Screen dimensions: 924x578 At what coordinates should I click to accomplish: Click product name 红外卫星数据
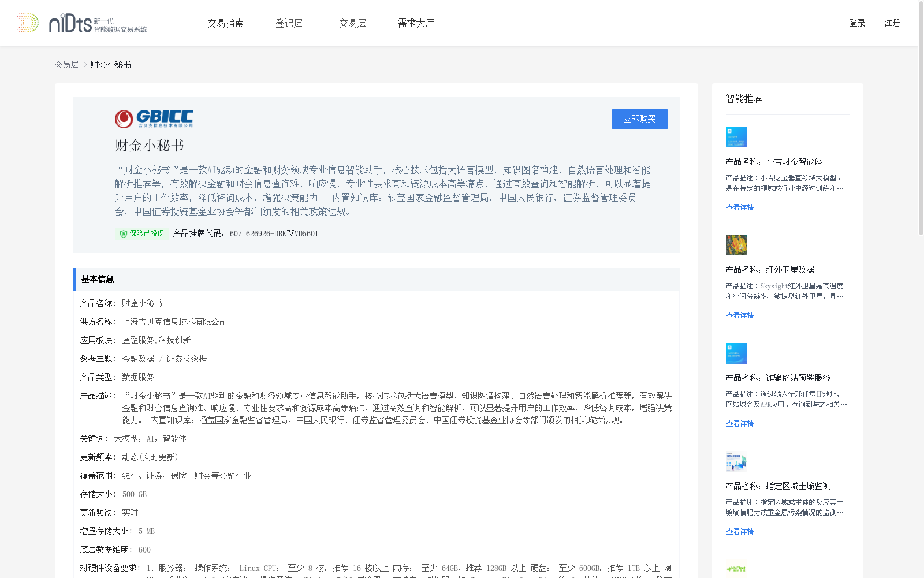[x=790, y=270]
